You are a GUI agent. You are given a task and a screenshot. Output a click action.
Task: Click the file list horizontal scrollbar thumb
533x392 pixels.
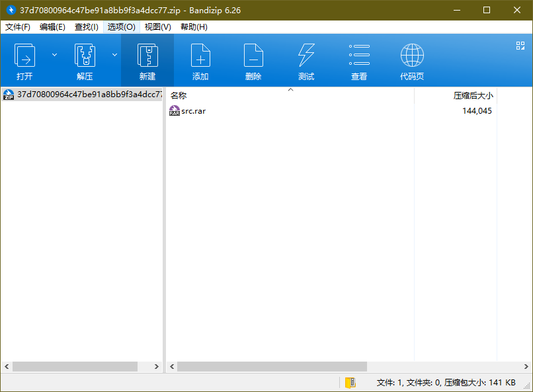[272, 366]
